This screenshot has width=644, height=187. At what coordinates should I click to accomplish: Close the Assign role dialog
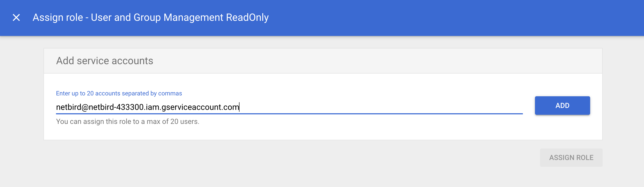pyautogui.click(x=16, y=17)
